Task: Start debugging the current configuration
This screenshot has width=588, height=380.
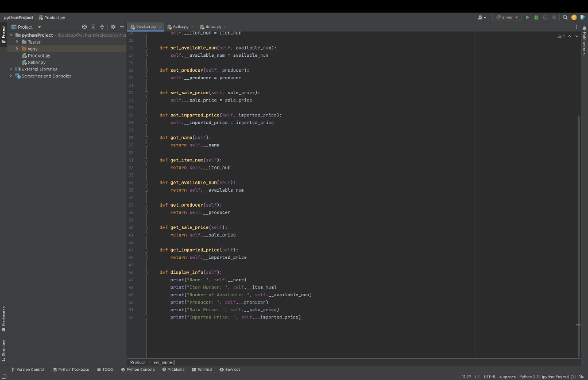Action: (x=536, y=17)
